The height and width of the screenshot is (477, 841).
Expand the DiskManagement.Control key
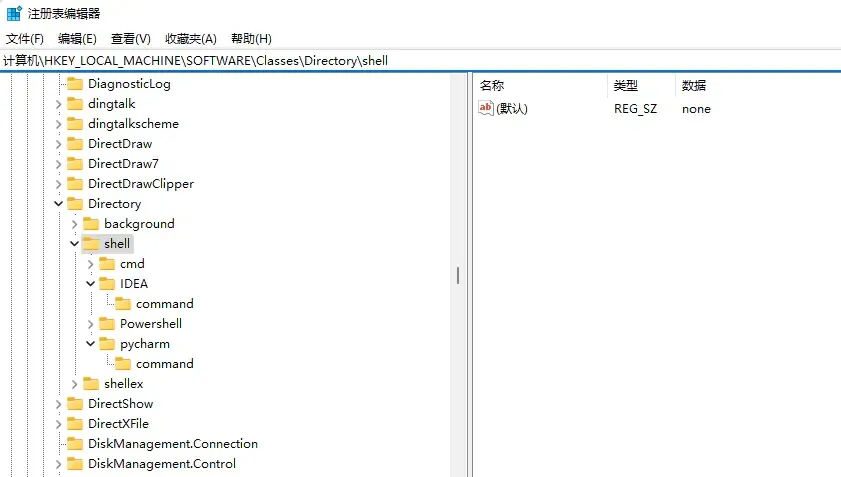[58, 465]
